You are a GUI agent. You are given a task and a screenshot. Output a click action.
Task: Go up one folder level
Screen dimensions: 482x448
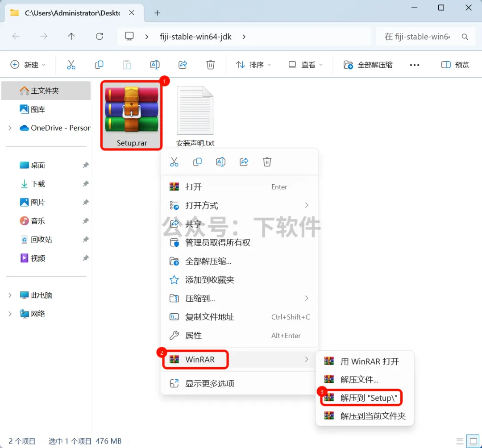coord(71,37)
